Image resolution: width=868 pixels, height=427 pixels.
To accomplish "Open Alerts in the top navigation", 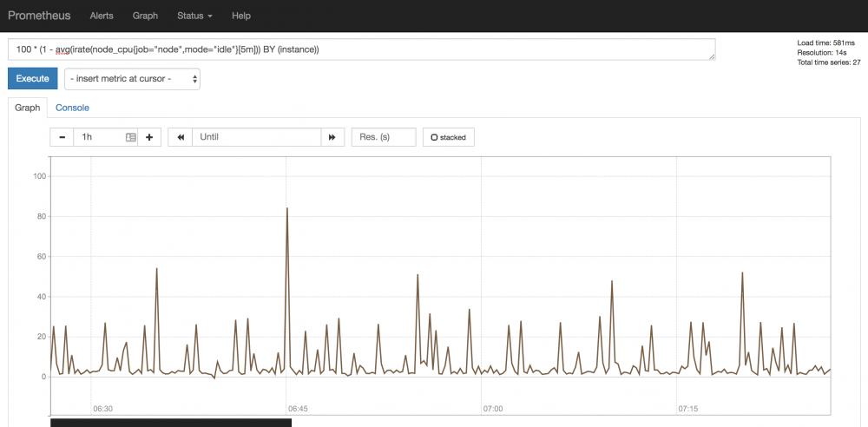I will click(x=102, y=16).
